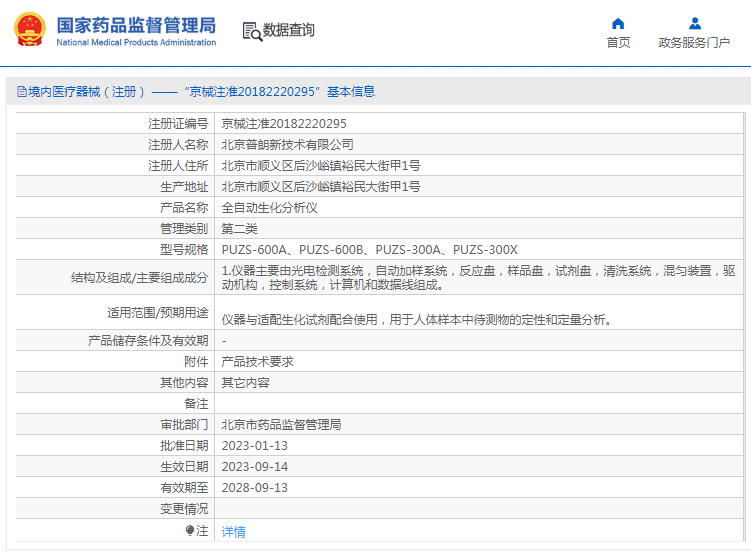Go to 首页 text link
The image size is (751, 555).
point(618,43)
